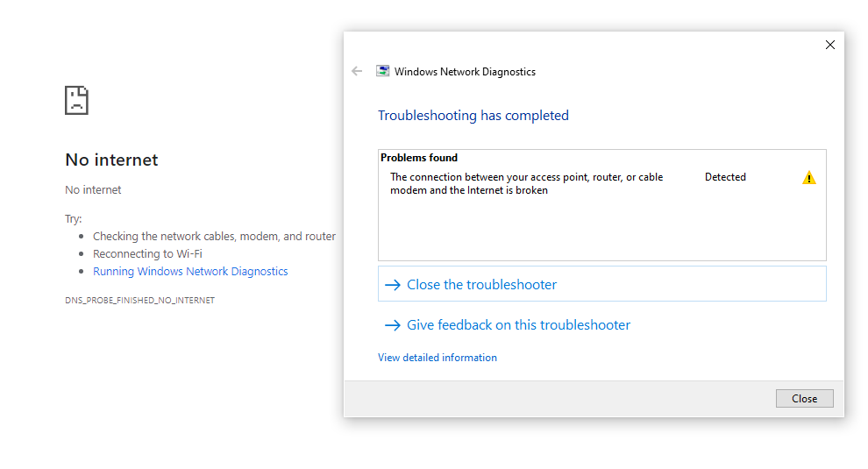Click Running Windows Network Diagnostics link
Viewport: 868px width, 469px height.
(x=190, y=272)
